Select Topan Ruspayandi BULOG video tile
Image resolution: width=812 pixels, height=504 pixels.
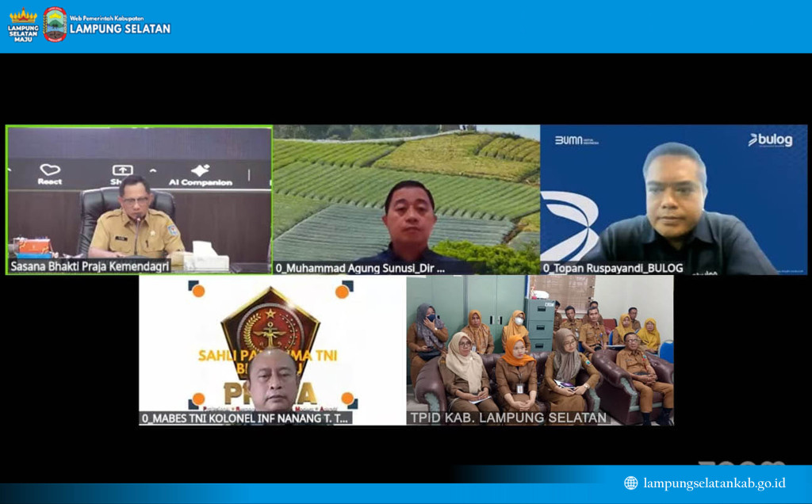pos(674,198)
